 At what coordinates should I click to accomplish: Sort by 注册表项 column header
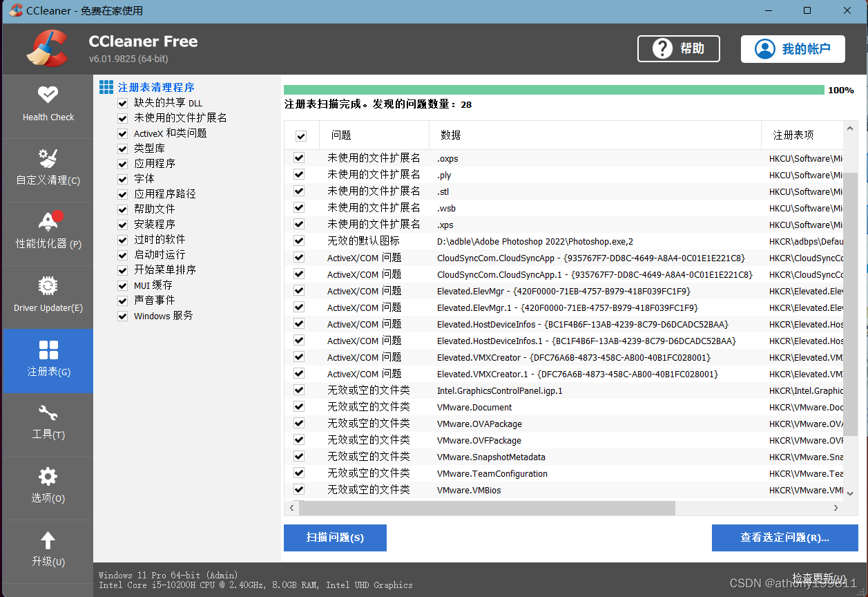coord(802,135)
